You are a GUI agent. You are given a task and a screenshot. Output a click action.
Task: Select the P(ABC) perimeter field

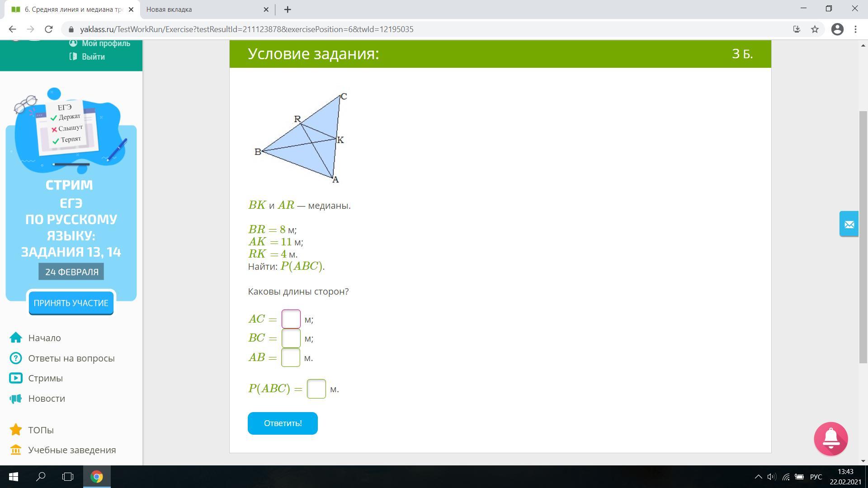316,389
